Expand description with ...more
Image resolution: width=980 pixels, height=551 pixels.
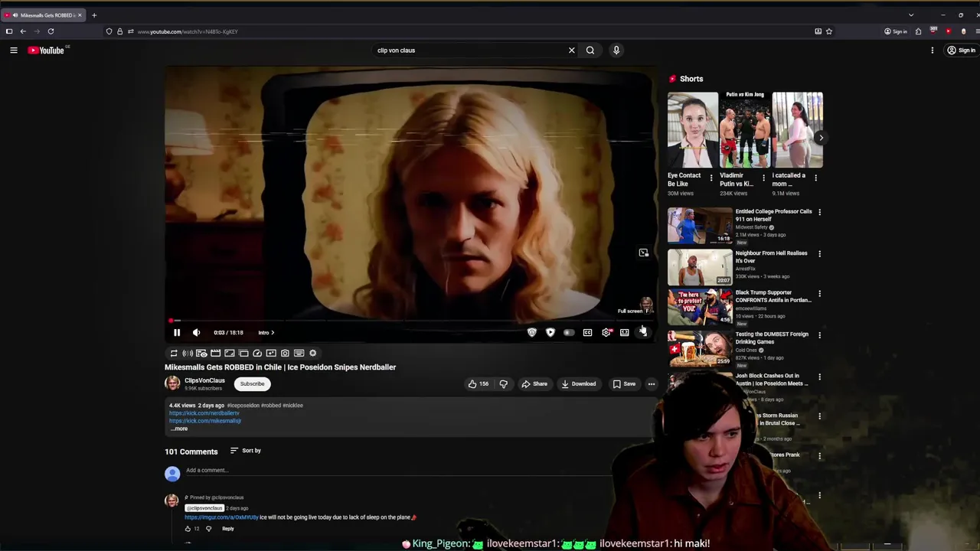pos(179,429)
